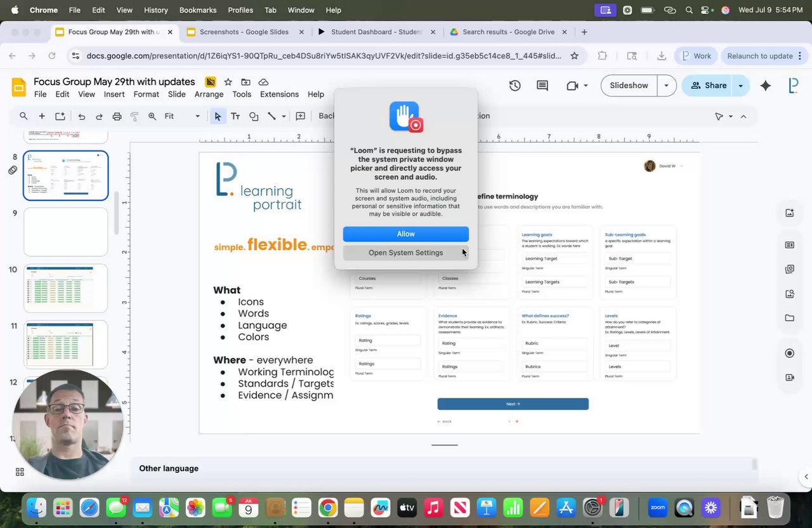Open Zoom from the Dock
Screen dimensions: 812x528
tap(658, 508)
